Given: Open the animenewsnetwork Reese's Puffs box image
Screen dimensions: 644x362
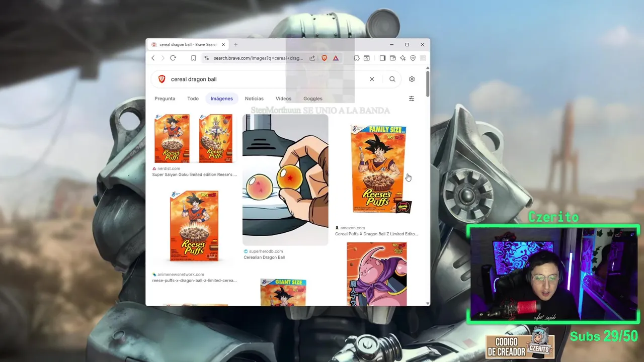Looking at the screenshot, I should 194,226.
